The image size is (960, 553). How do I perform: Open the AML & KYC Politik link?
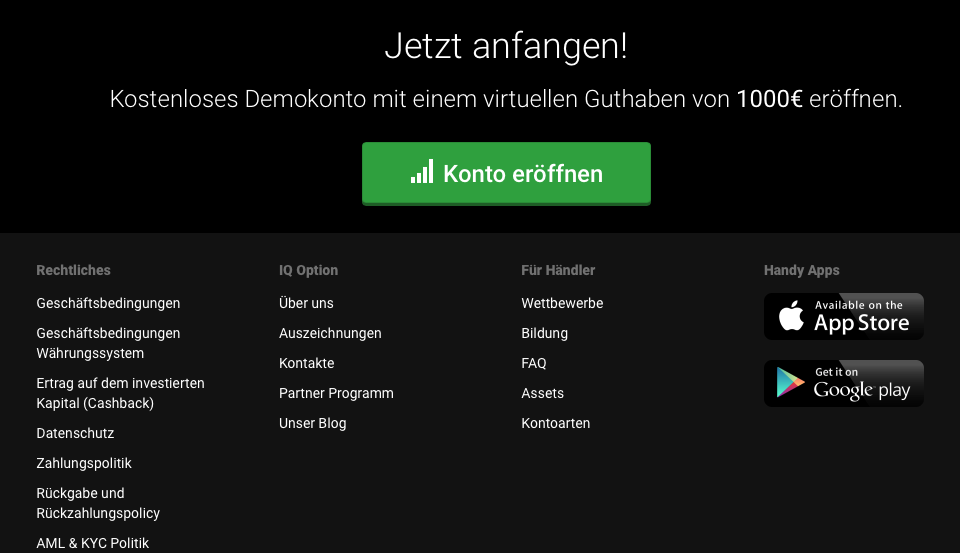point(92,543)
